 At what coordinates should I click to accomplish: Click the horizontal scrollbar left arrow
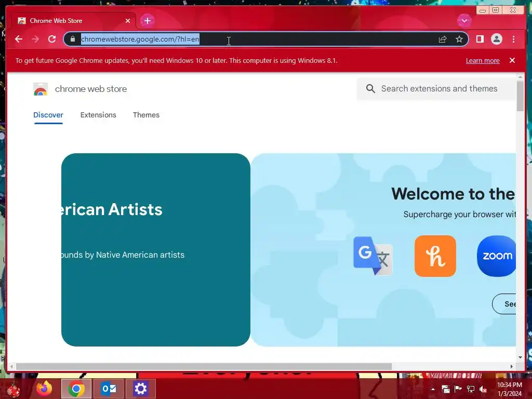11,366
